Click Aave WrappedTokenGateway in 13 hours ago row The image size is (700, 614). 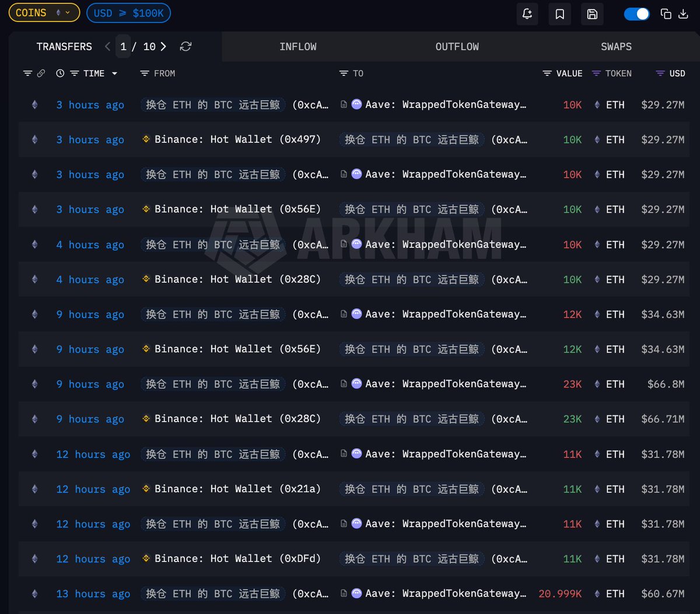tap(446, 594)
